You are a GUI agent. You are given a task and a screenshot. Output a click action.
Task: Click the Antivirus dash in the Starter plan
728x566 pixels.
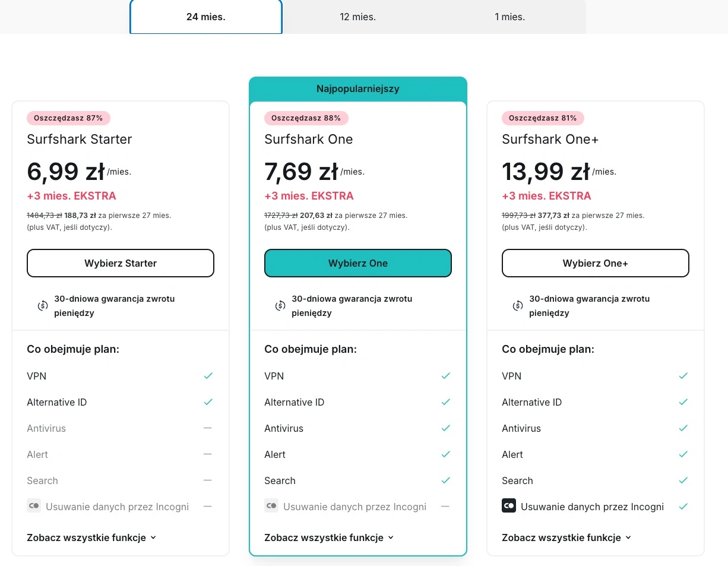207,428
